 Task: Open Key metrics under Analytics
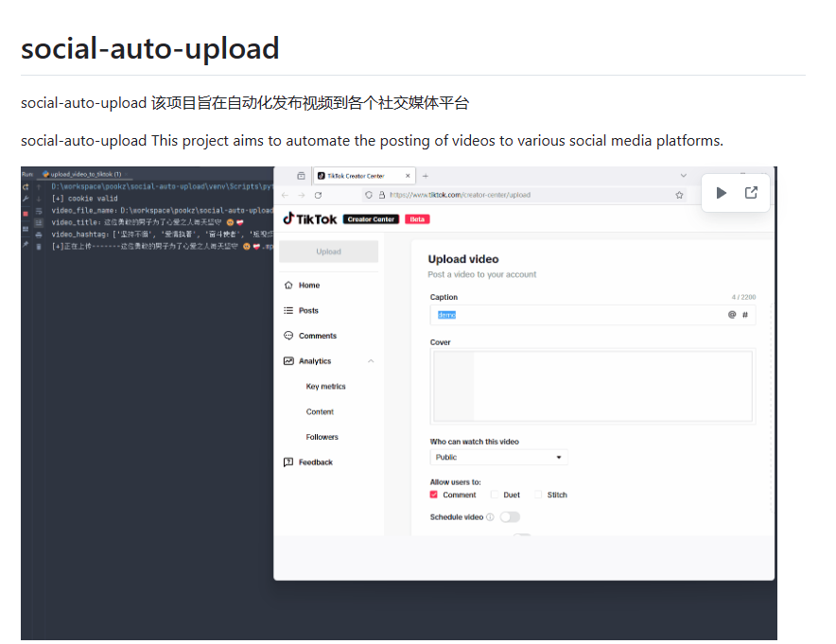[325, 387]
